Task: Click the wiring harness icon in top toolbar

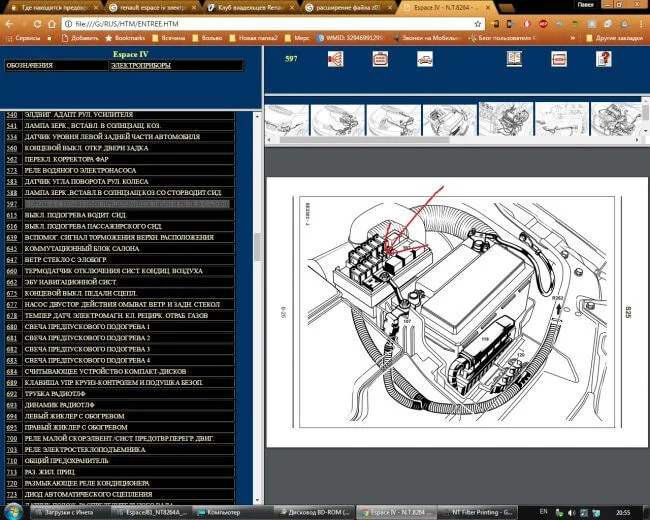Action: pos(335,59)
